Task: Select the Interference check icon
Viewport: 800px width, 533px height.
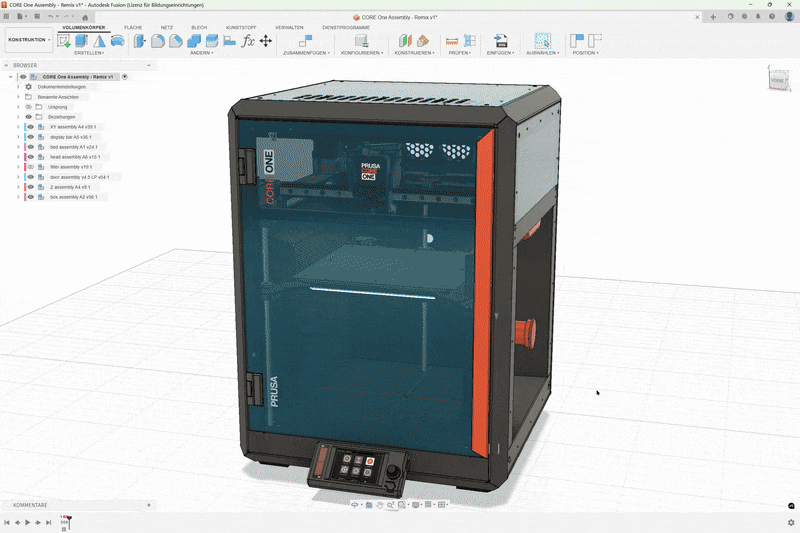Action: click(x=470, y=41)
